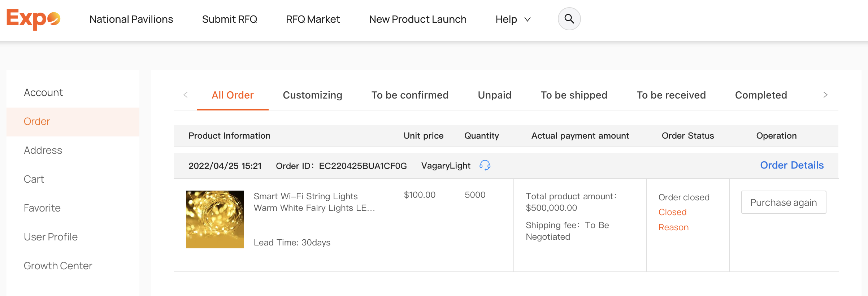Open the Order Details link
This screenshot has width=868, height=296.
(x=792, y=165)
